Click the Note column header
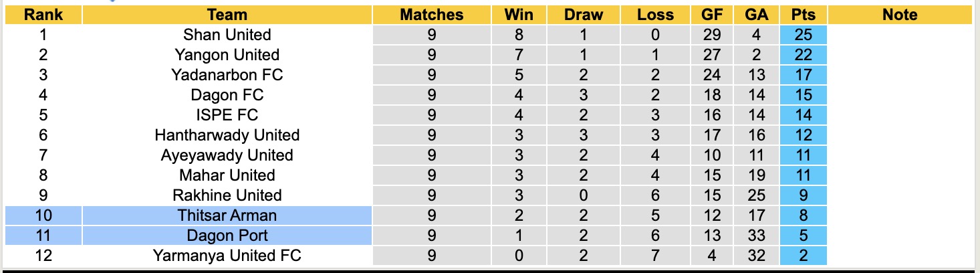Image resolution: width=980 pixels, height=273 pixels. click(x=899, y=15)
